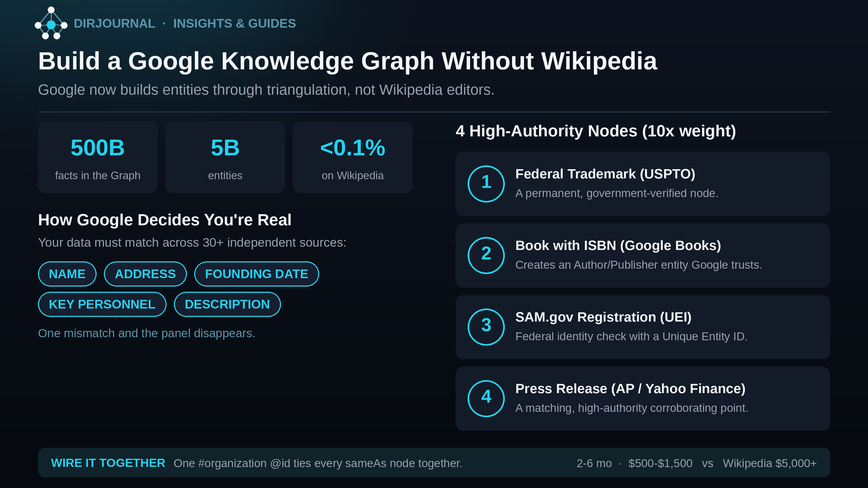This screenshot has height=488, width=868.
Task: Click the DIRJOURNAL brand text
Action: pyautogui.click(x=114, y=23)
